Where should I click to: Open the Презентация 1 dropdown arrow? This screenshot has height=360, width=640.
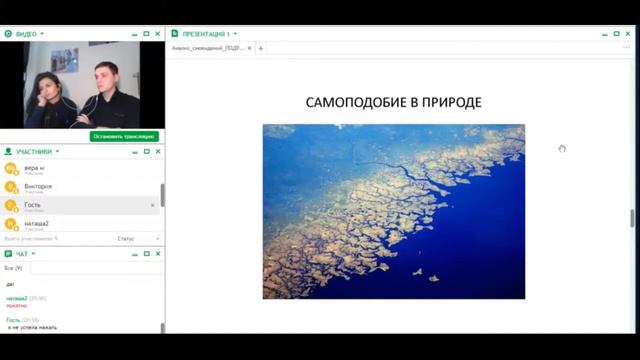click(235, 34)
